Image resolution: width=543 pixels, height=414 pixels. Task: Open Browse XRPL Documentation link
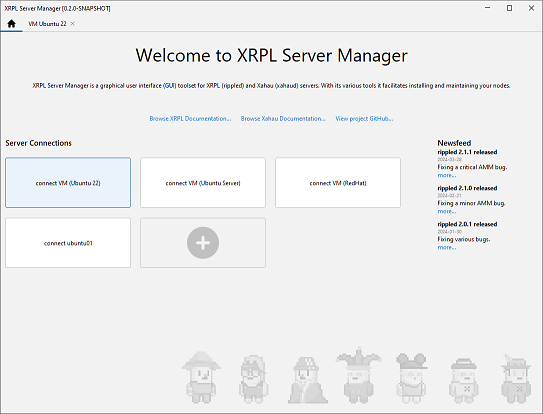(190, 118)
